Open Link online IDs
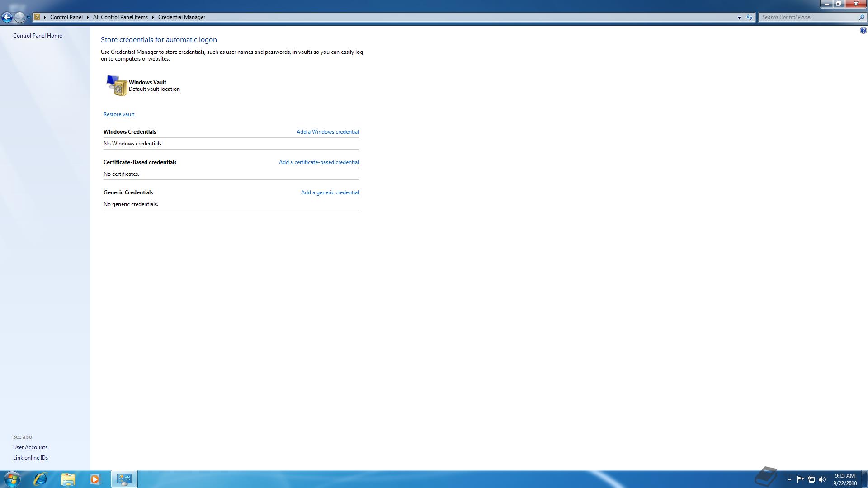 pyautogui.click(x=30, y=458)
